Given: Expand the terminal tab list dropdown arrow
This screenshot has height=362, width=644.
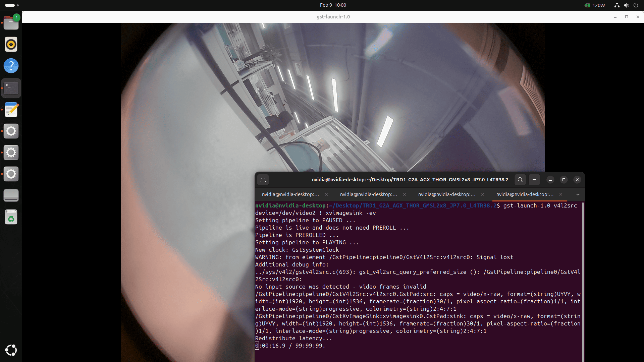Looking at the screenshot, I should [578, 194].
